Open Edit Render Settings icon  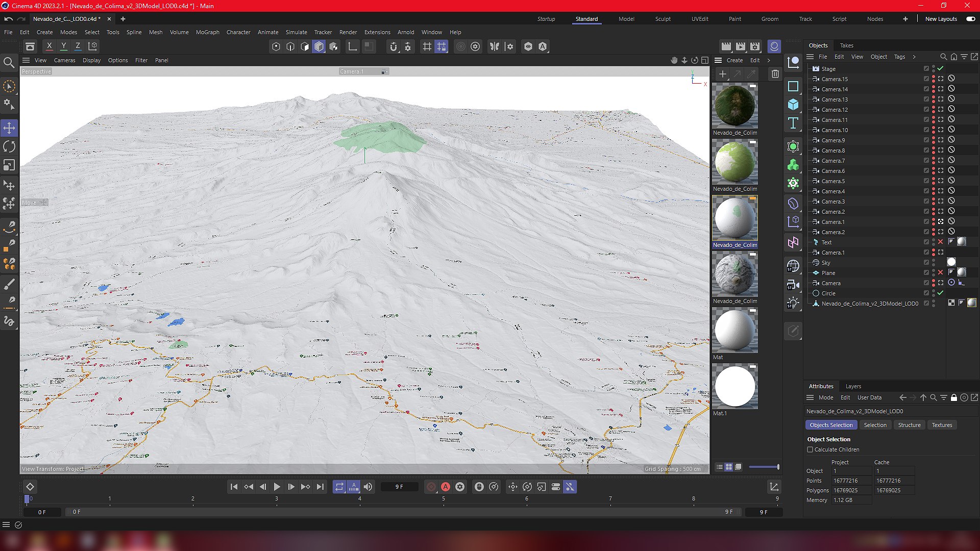tap(755, 46)
